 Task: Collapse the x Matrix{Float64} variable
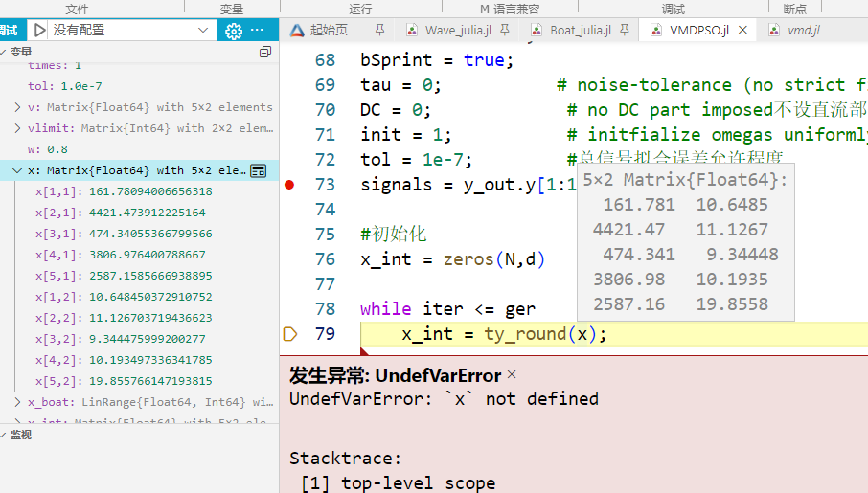17,170
